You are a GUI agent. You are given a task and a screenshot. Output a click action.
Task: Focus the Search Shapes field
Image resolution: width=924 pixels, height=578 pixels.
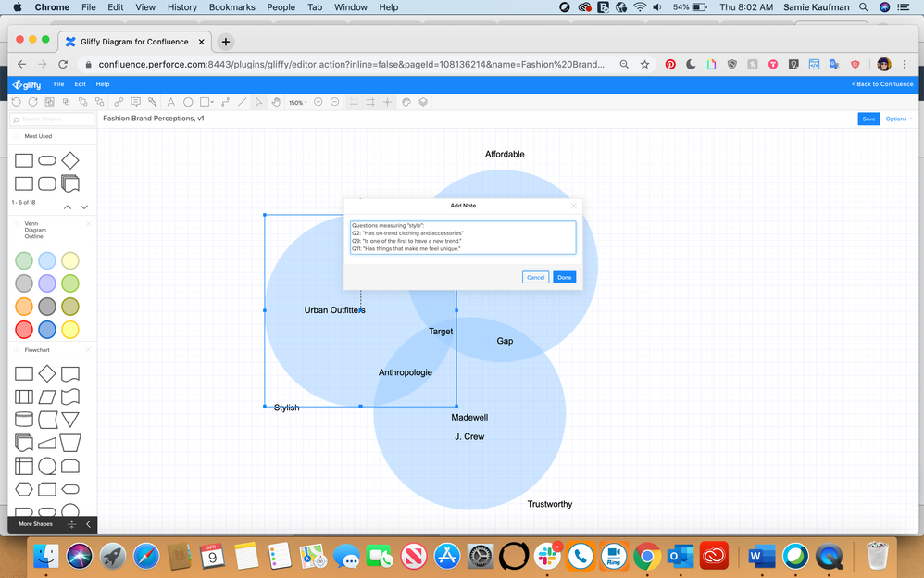point(53,119)
